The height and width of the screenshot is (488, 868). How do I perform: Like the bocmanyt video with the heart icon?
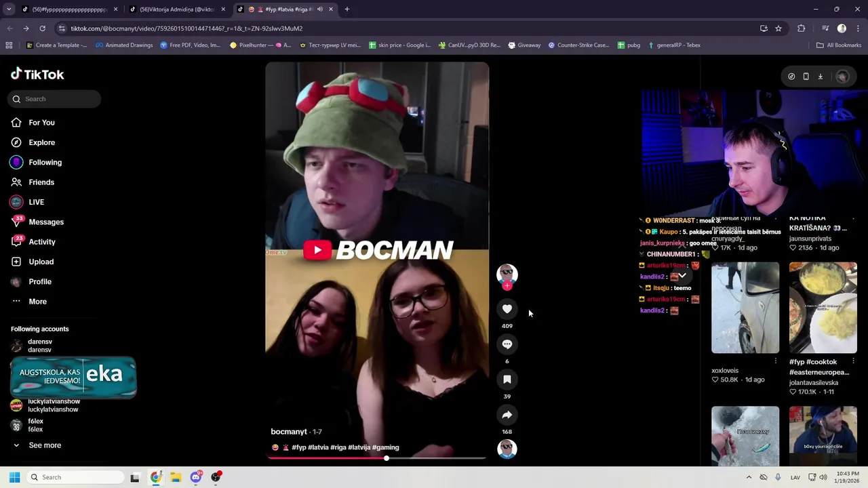507,309
